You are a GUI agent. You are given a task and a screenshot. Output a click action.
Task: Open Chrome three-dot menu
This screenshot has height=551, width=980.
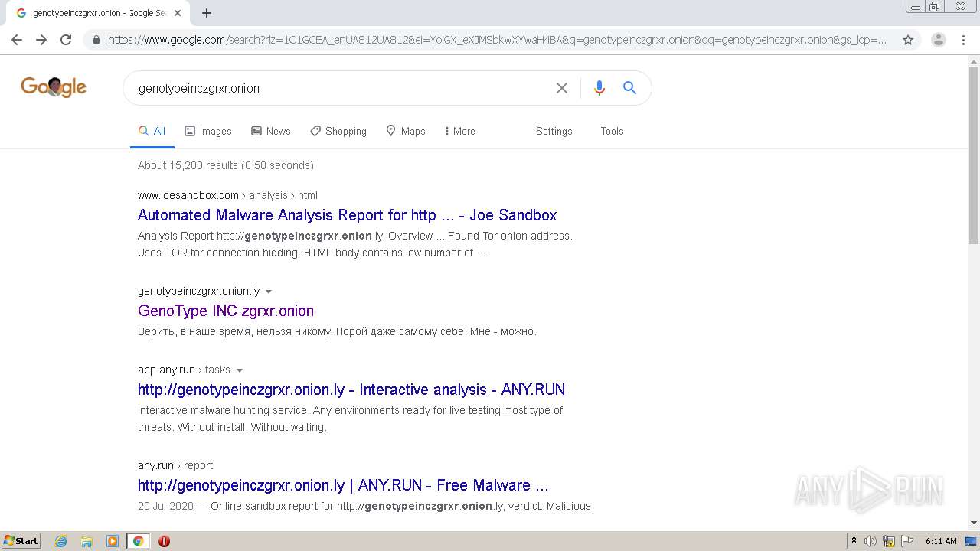[963, 40]
